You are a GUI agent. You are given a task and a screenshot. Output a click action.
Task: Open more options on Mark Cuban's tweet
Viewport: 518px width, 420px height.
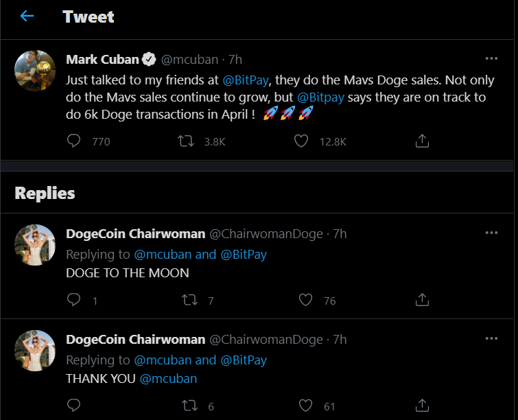tap(491, 59)
